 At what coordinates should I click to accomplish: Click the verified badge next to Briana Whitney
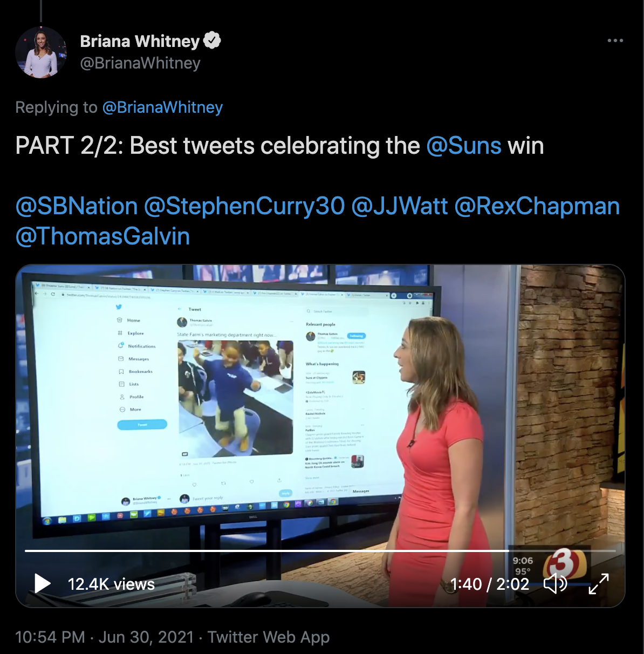tap(212, 40)
